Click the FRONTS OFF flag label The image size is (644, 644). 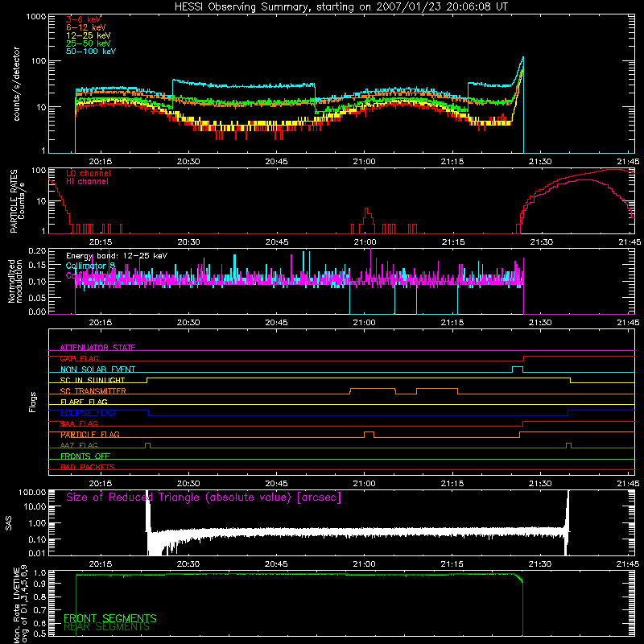point(85,456)
